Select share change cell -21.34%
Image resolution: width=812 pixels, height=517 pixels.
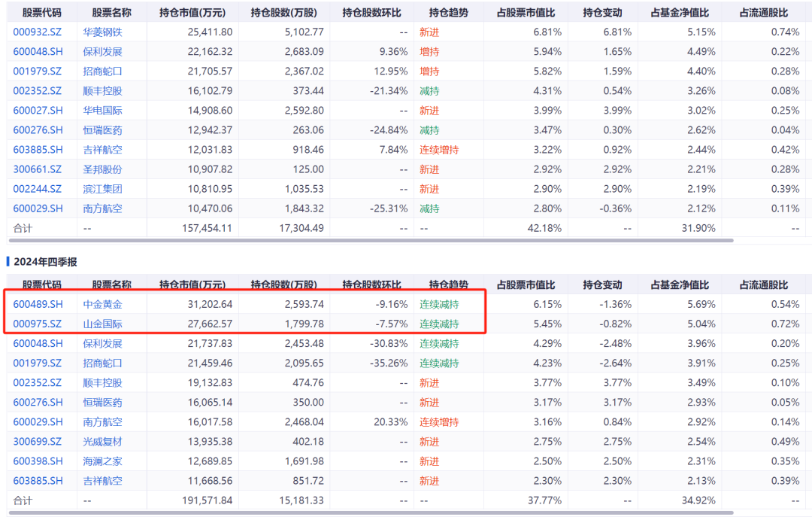389,91
